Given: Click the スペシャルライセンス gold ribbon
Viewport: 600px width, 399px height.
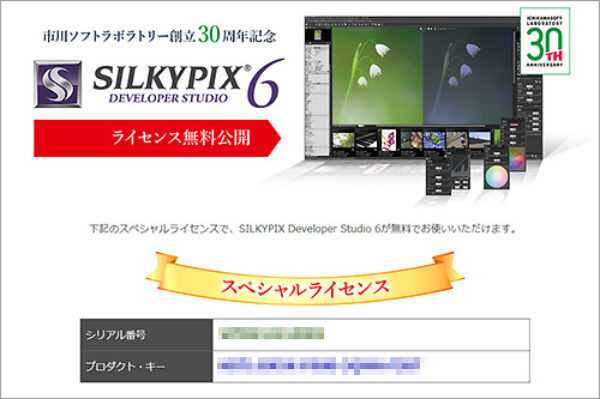Looking at the screenshot, I should [x=305, y=279].
